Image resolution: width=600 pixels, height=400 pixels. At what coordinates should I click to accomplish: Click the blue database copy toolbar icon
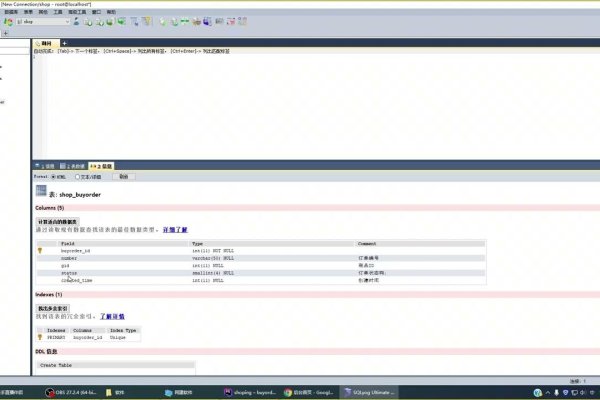pyautogui.click(x=207, y=22)
